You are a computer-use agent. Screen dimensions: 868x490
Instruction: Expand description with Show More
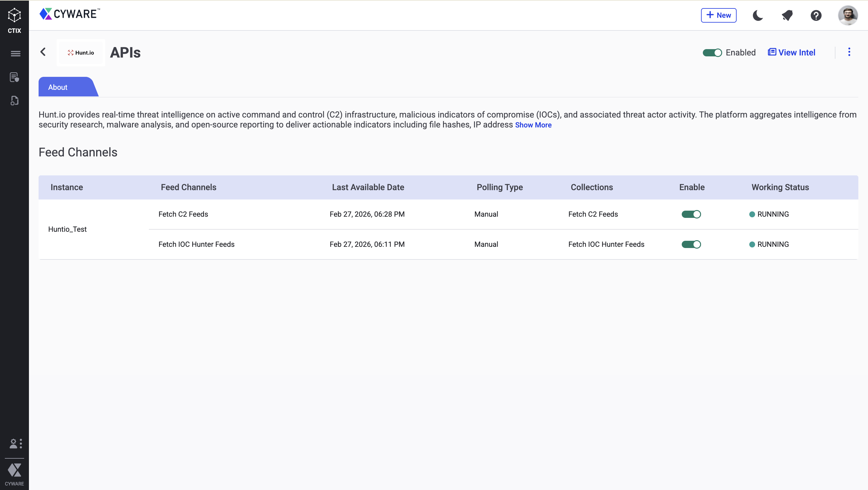tap(533, 125)
